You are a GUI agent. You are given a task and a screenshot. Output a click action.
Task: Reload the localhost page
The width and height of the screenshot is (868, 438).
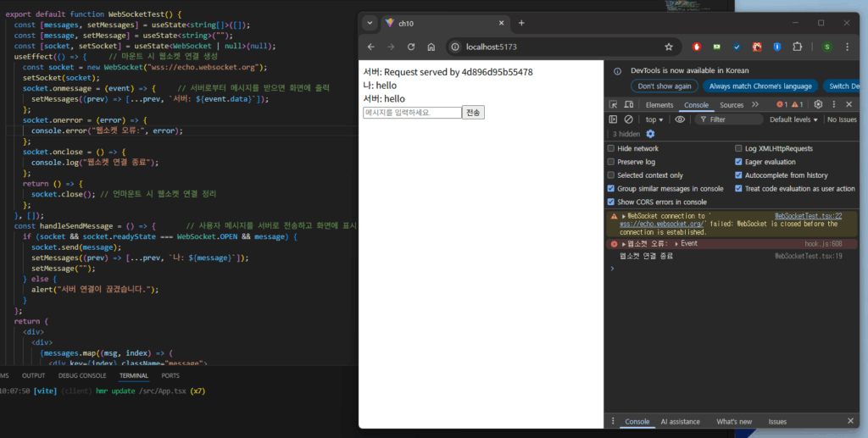point(411,47)
